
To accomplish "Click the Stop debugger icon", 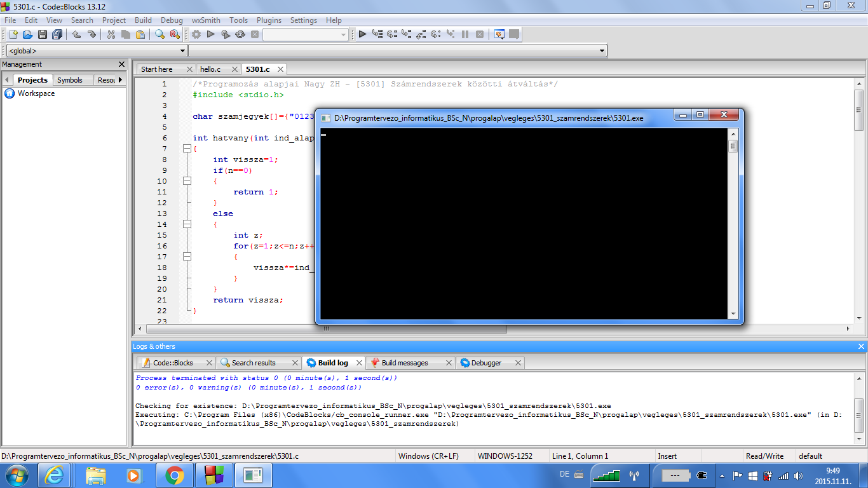I will click(480, 34).
